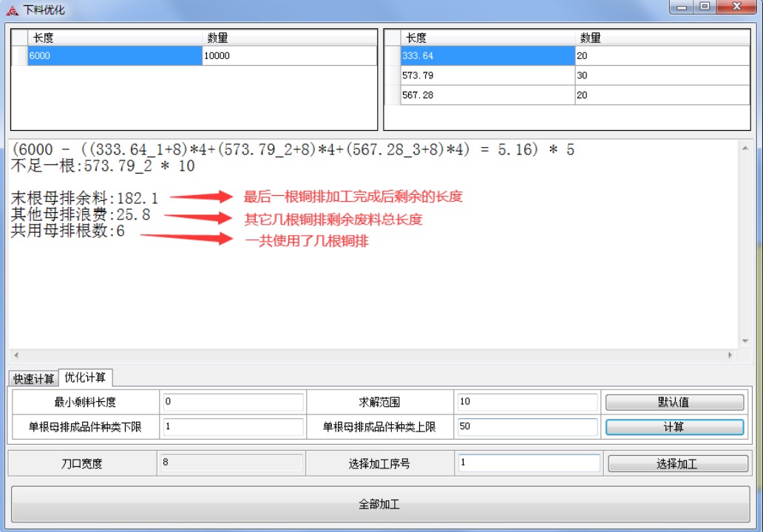763x532 pixels.
Task: Select the 6000 length cell
Action: tap(115, 56)
